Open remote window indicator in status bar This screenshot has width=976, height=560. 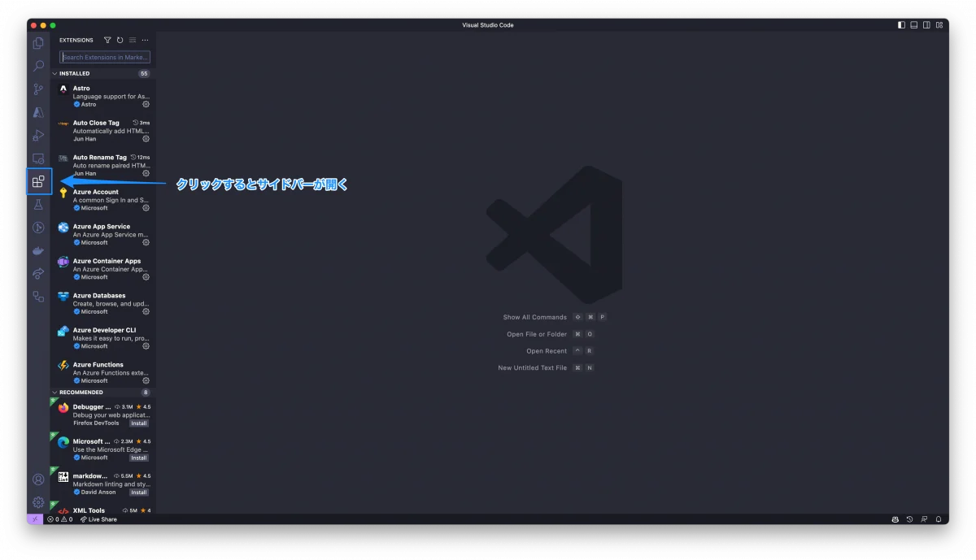tap(35, 519)
